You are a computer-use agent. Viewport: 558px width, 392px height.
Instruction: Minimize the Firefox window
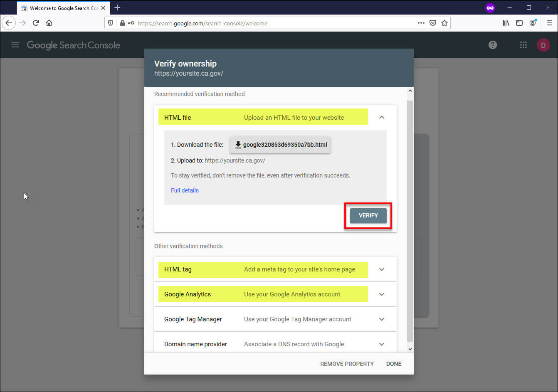(510, 7)
